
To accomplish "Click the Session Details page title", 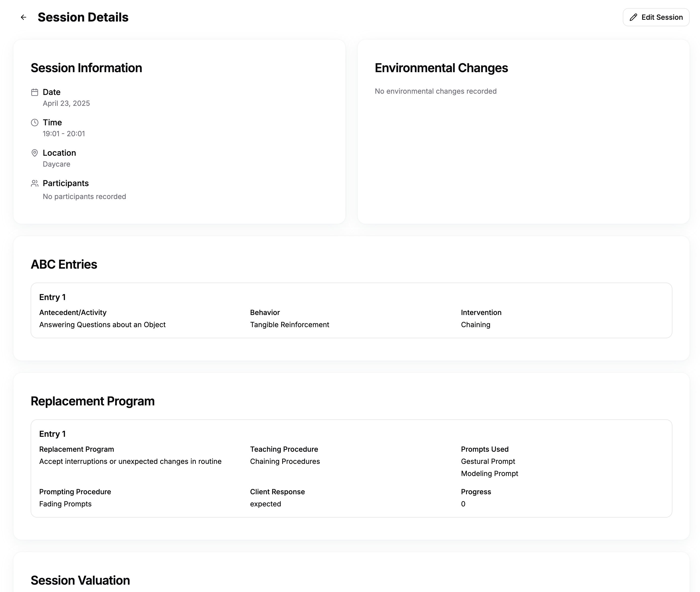I will tap(83, 17).
